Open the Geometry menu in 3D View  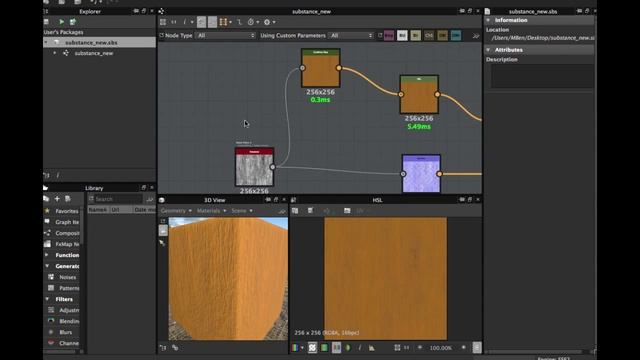pos(176,211)
